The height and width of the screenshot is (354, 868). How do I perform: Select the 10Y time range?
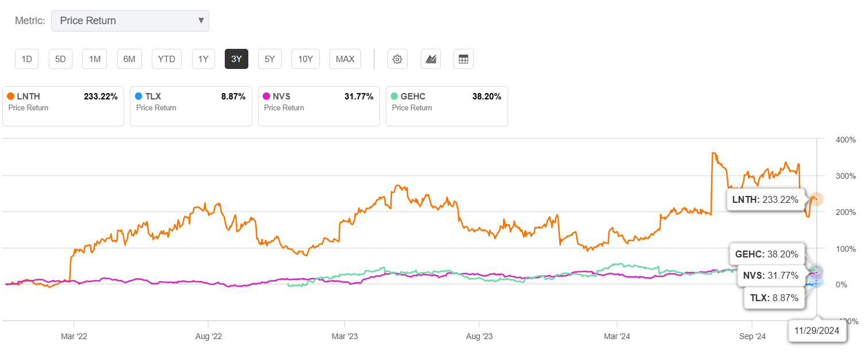(x=305, y=59)
